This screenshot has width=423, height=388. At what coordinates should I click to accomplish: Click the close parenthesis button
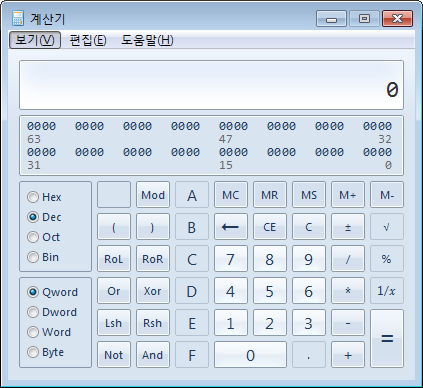[153, 227]
